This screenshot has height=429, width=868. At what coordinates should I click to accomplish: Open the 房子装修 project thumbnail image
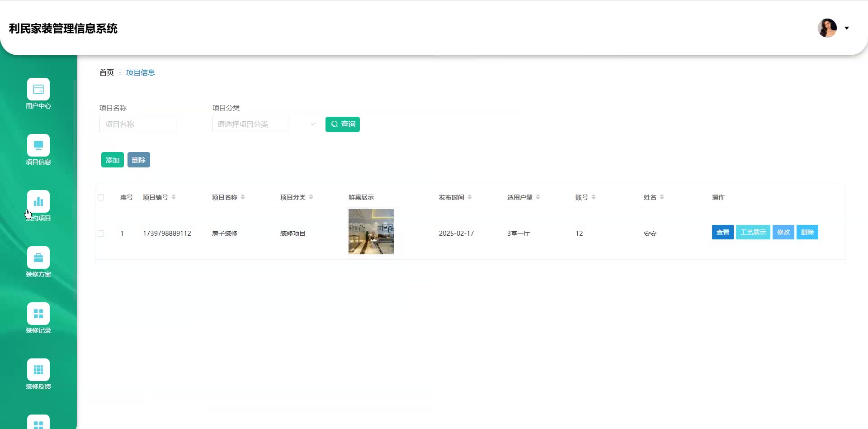point(371,232)
